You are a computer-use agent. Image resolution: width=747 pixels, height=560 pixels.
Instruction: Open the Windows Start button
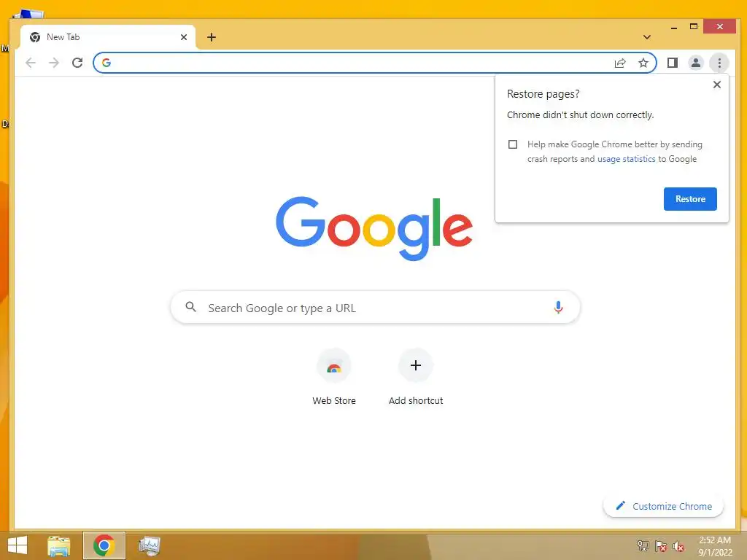pyautogui.click(x=18, y=545)
